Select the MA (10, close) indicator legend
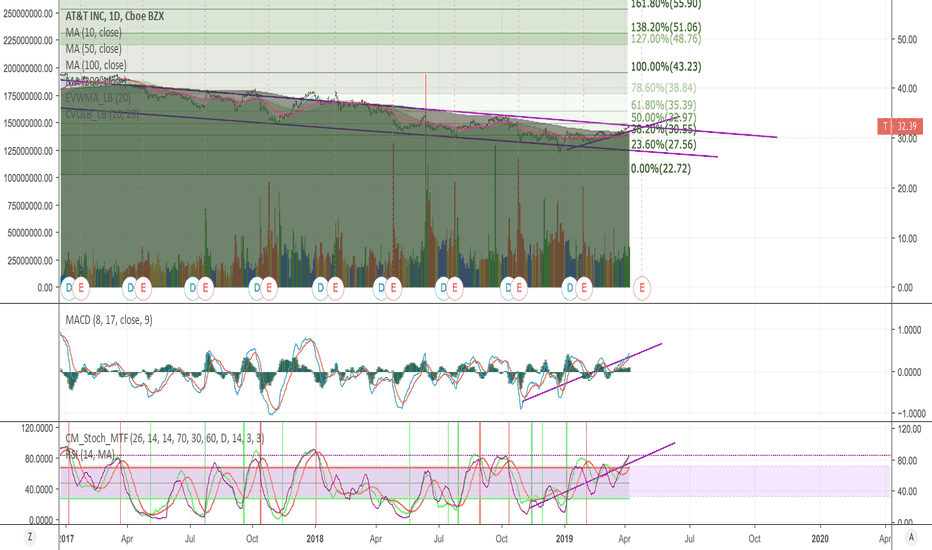 click(x=93, y=32)
